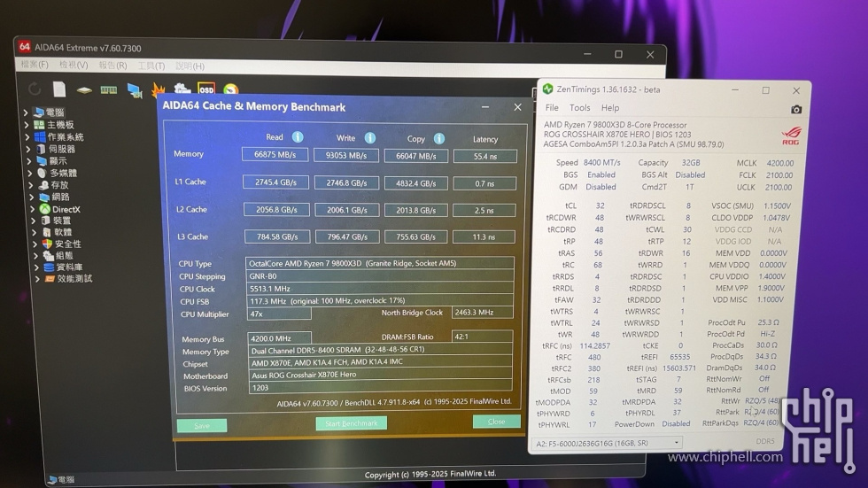Viewport: 868px width, 488px height.
Task: Click the FCLK 2100.00 value in ZenTimings
Action: point(779,174)
